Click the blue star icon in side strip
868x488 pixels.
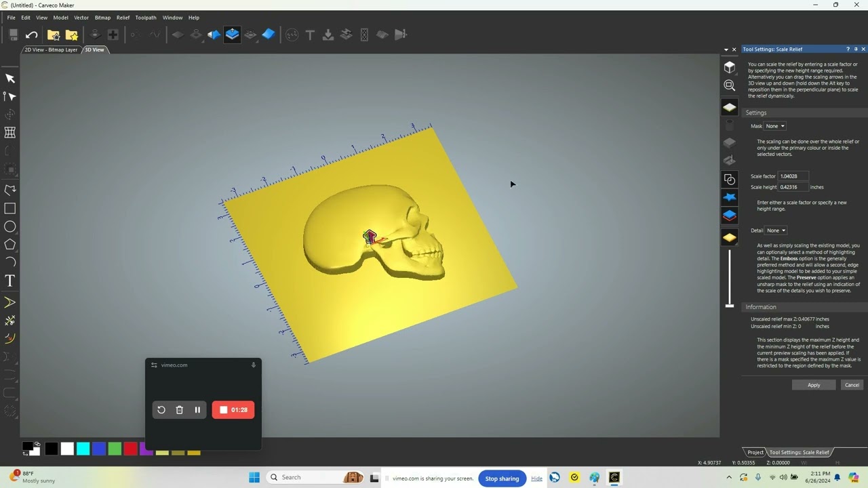click(x=730, y=197)
